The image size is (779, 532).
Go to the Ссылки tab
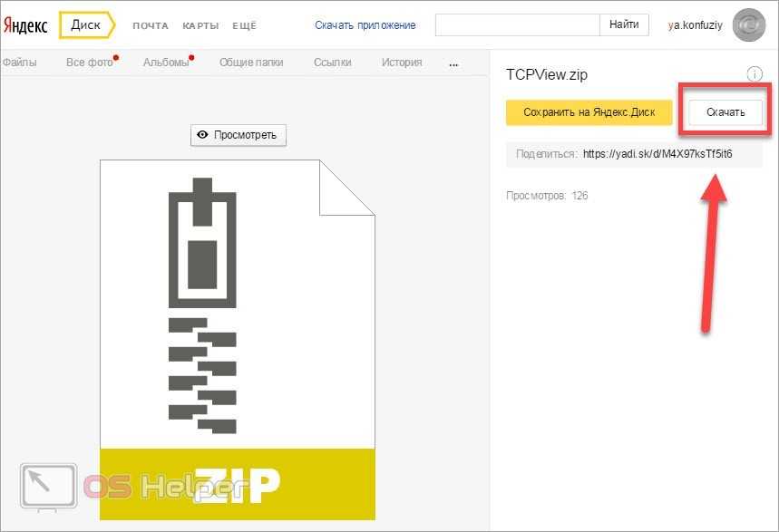pos(332,63)
